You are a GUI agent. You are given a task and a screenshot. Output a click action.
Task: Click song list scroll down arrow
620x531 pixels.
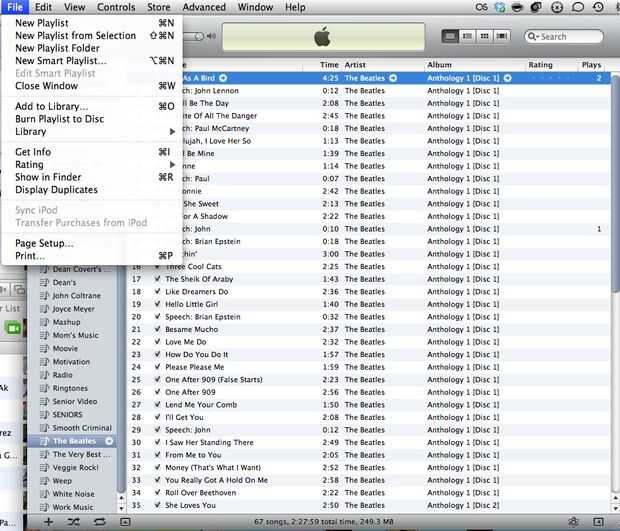pos(615,508)
